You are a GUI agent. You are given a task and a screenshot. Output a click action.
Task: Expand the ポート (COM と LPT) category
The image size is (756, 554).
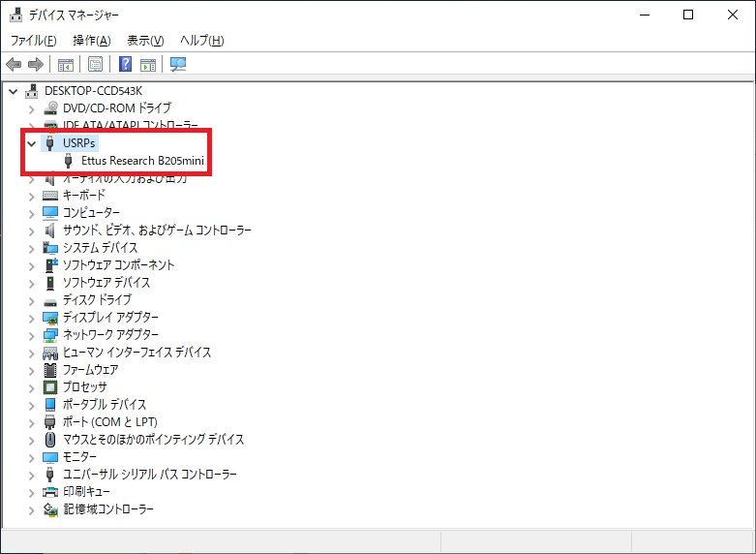tap(32, 422)
